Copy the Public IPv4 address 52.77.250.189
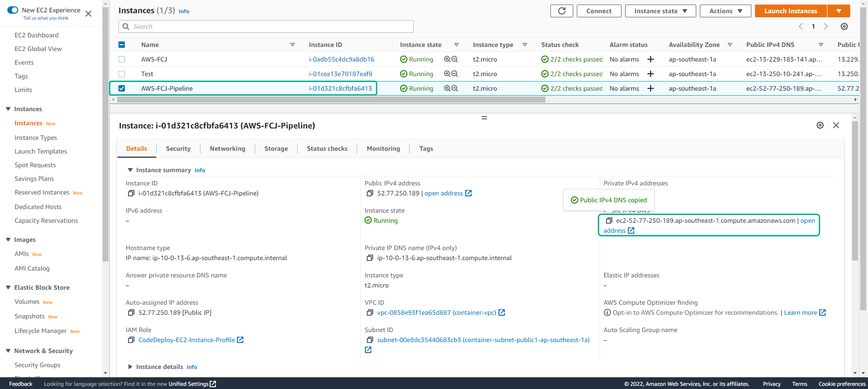The image size is (868, 389). (x=370, y=193)
